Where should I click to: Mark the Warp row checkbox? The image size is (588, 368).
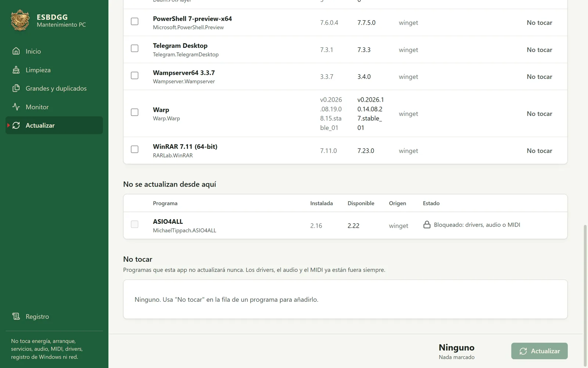(x=135, y=112)
